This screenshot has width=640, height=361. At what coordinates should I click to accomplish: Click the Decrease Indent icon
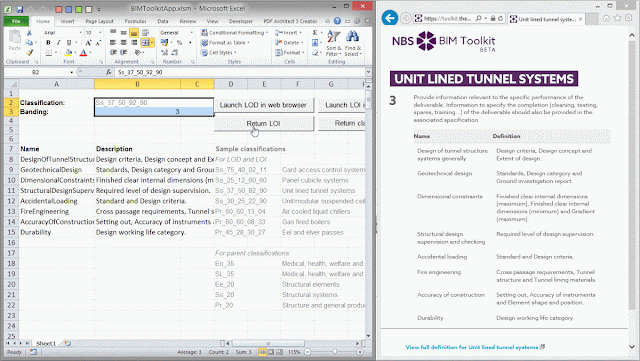[113, 53]
